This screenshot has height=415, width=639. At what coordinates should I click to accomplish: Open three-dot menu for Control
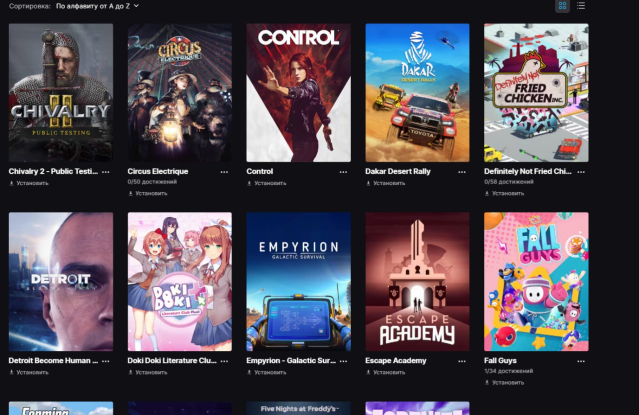[x=343, y=172]
